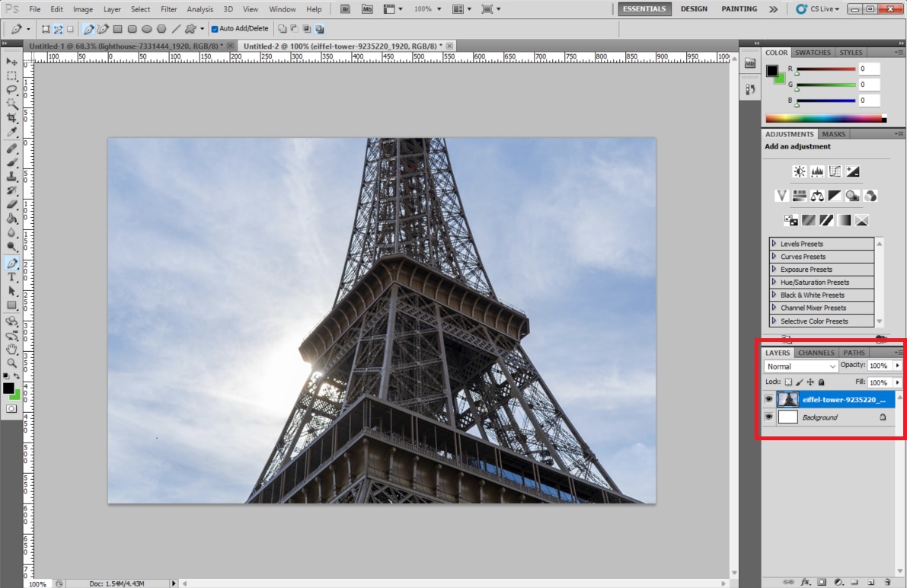Click the Fill percentage field
This screenshot has height=588, width=907.
pos(880,382)
